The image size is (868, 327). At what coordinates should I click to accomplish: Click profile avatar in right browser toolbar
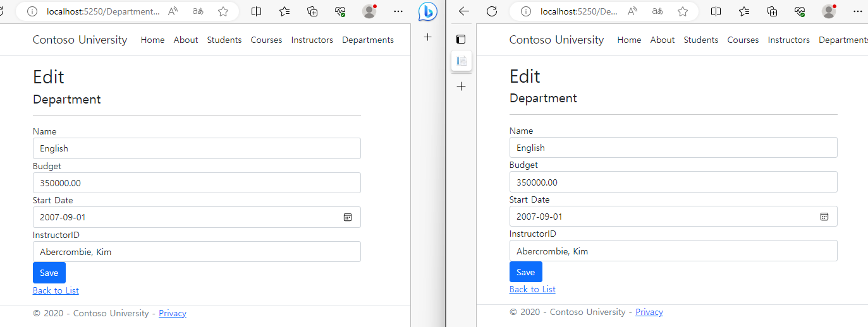click(829, 11)
